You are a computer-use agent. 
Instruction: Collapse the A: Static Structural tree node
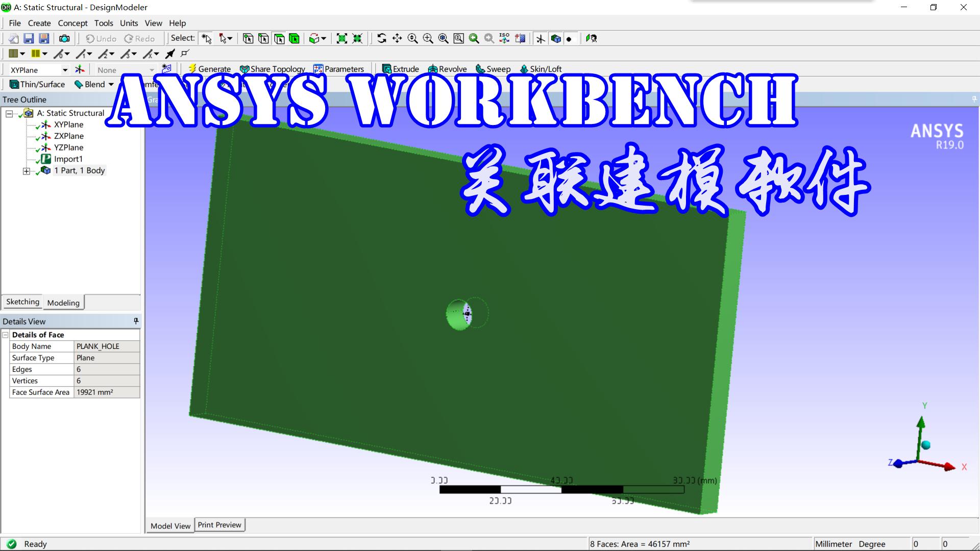pyautogui.click(x=9, y=113)
